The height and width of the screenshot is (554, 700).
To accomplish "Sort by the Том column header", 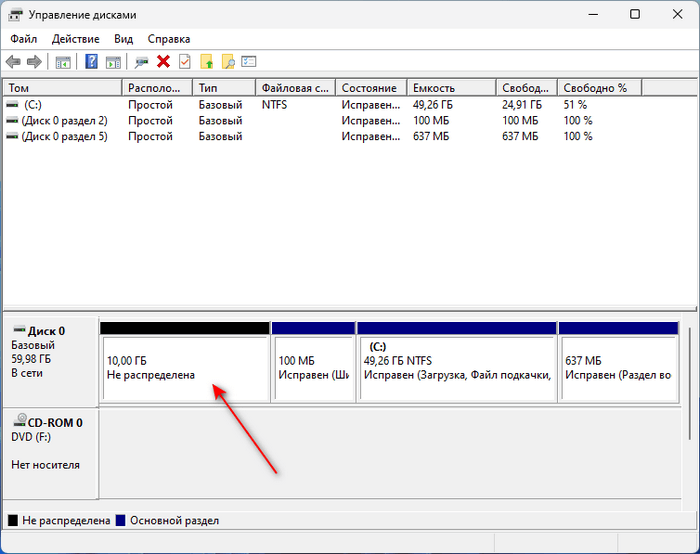I will (x=62, y=88).
